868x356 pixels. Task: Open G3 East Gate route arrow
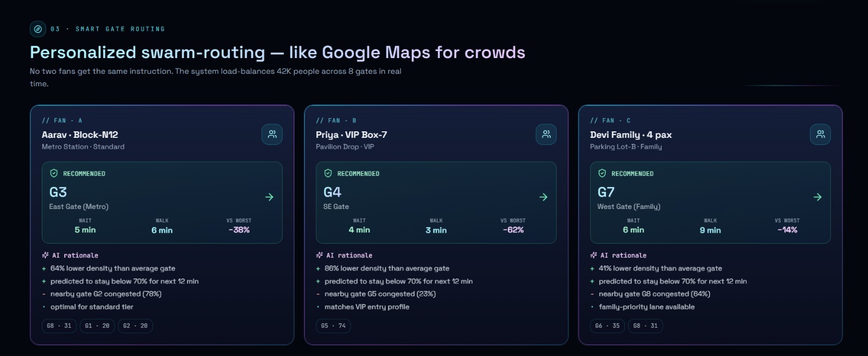point(269,197)
